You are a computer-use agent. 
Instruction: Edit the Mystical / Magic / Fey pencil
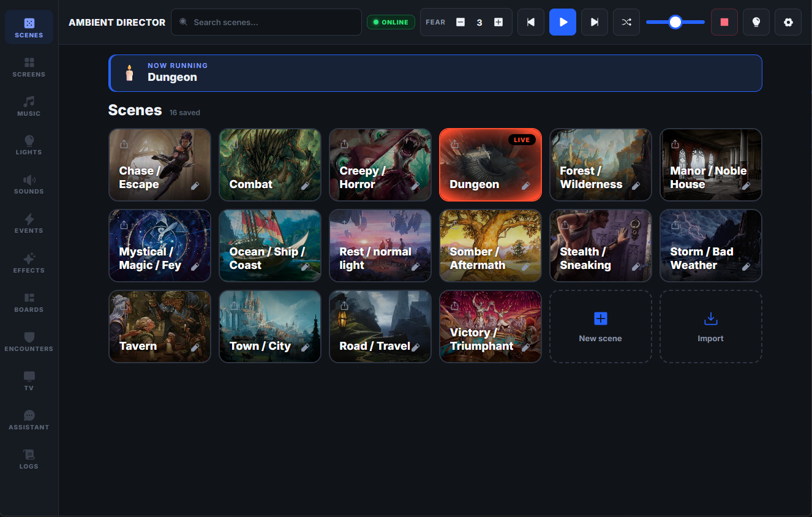point(195,266)
